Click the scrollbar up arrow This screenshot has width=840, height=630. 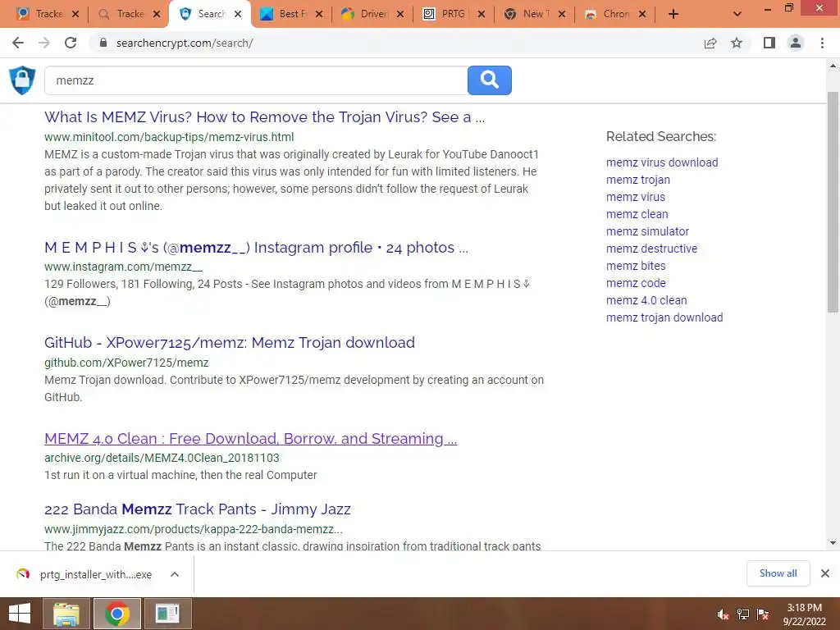click(x=833, y=66)
